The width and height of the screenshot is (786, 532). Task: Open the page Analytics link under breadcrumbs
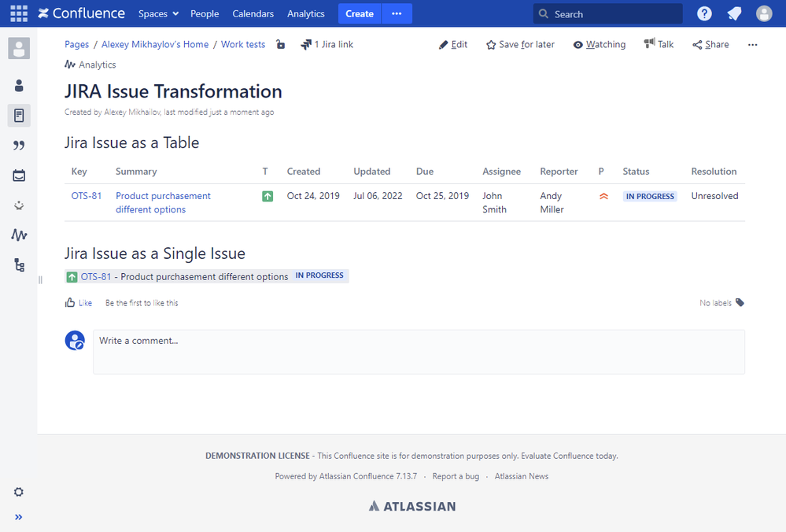point(90,65)
